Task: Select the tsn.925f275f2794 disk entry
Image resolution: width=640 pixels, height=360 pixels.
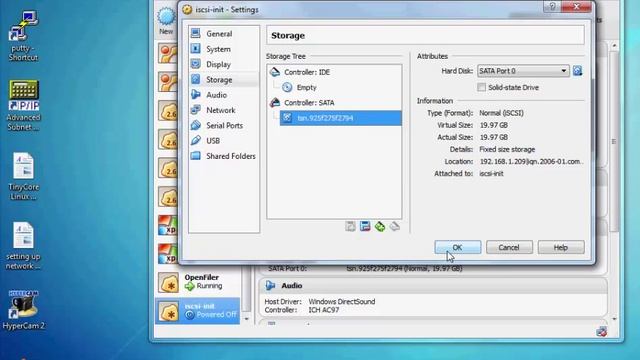Action: (x=340, y=118)
